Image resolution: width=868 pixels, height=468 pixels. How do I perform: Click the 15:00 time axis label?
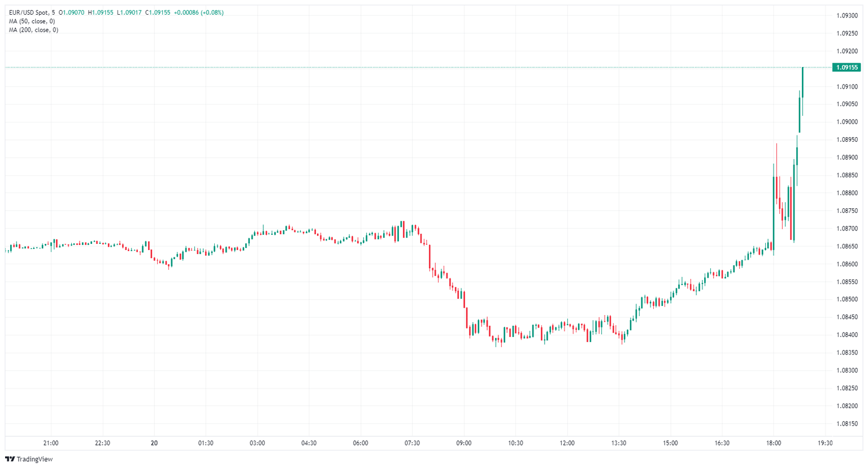pos(670,443)
